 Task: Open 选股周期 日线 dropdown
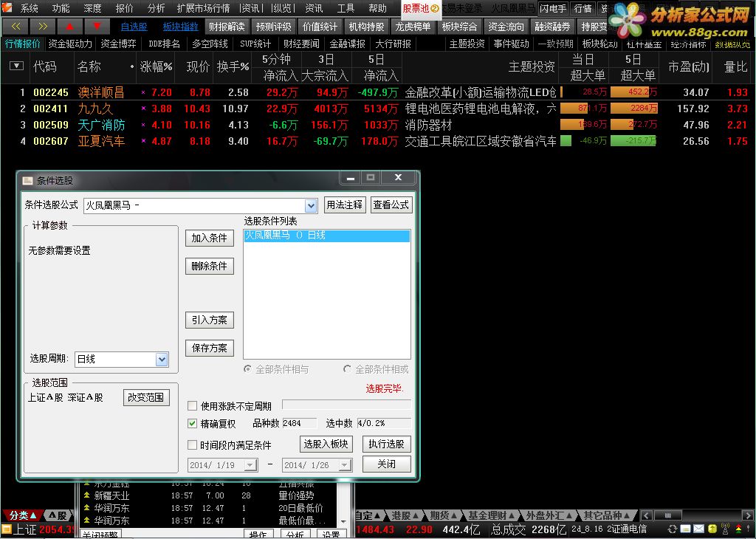(162, 359)
